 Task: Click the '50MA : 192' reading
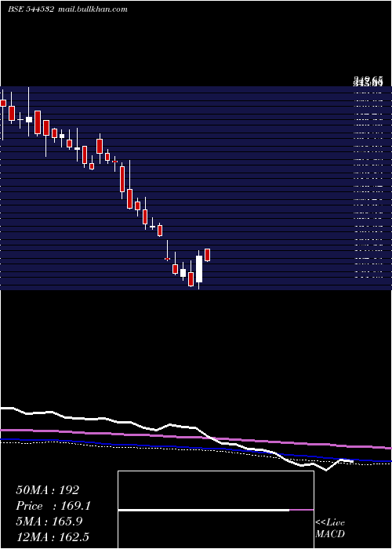pyautogui.click(x=48, y=490)
